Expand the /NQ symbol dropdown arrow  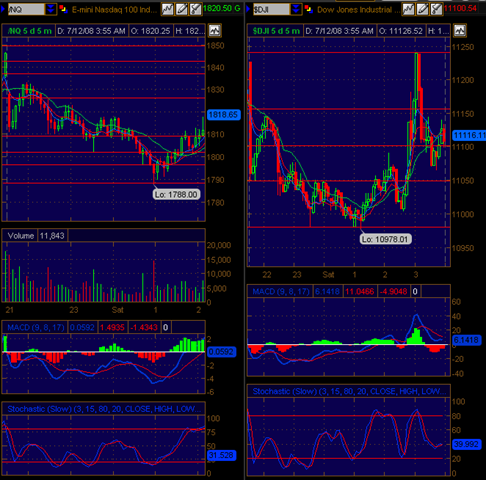click(50, 9)
